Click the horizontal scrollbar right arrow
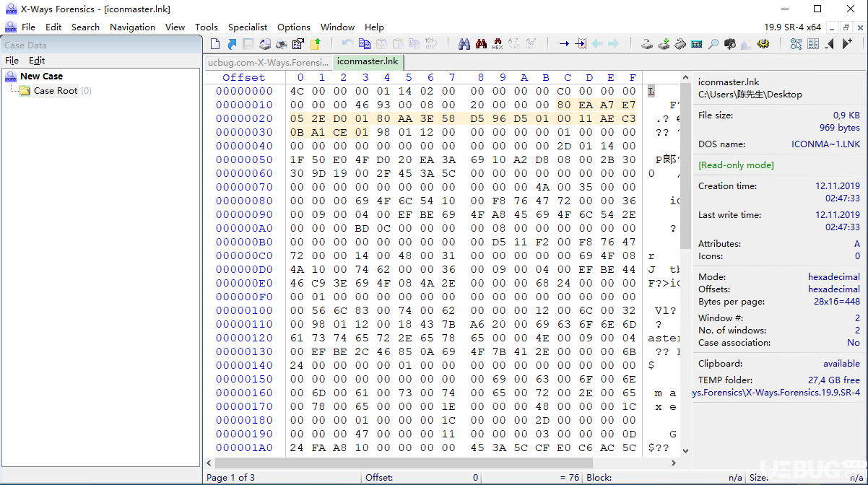The height and width of the screenshot is (485, 868). [674, 463]
